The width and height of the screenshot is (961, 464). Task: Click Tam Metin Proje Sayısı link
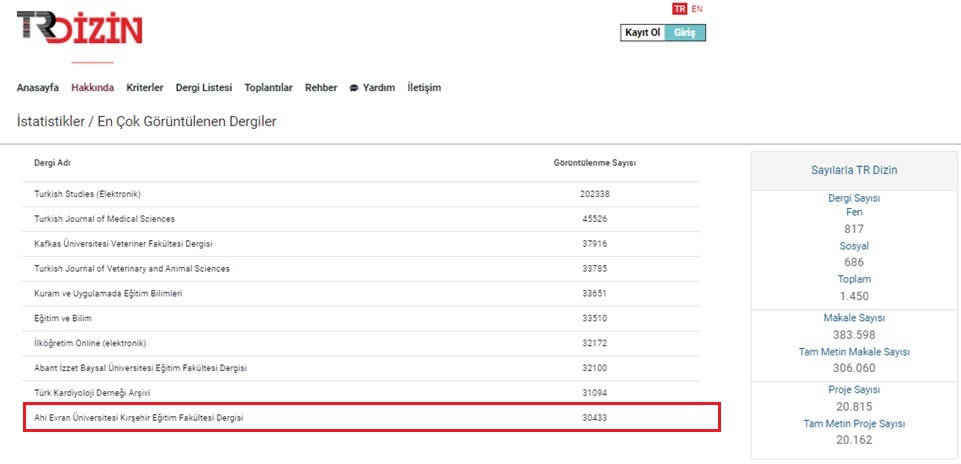coord(854,424)
